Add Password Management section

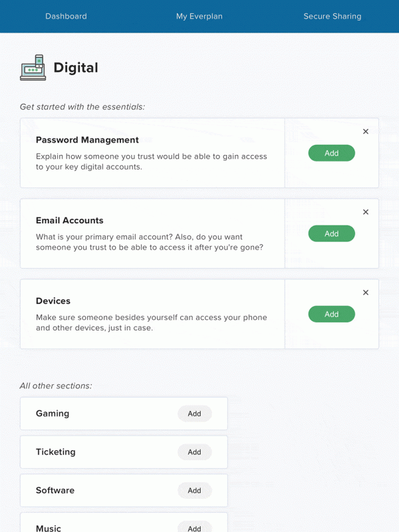[x=331, y=153]
